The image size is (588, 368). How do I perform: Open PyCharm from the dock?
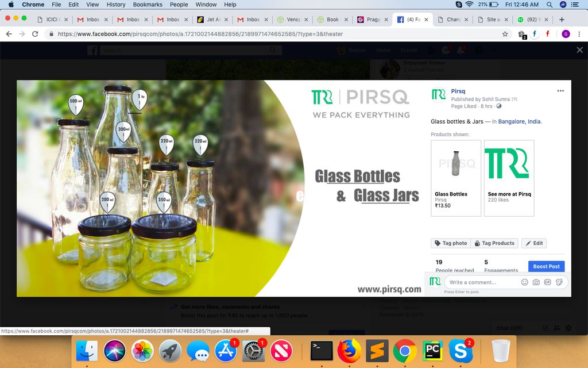(x=432, y=351)
